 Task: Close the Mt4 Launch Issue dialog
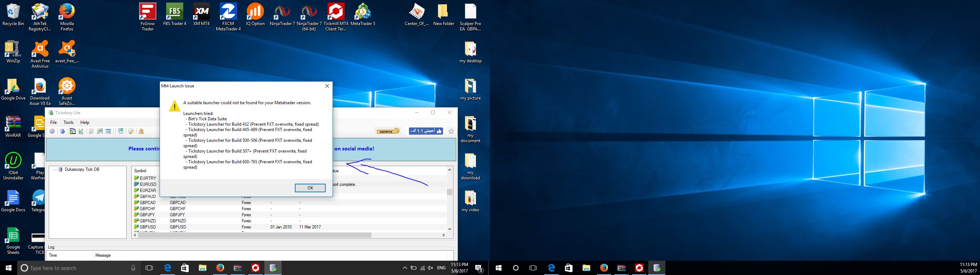tap(327, 86)
